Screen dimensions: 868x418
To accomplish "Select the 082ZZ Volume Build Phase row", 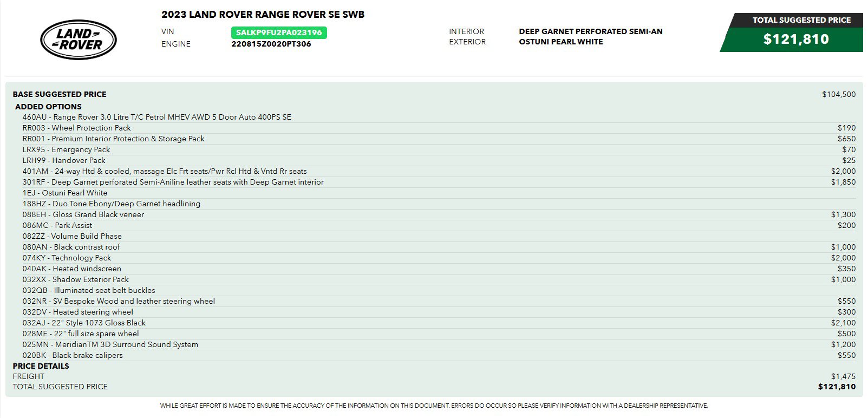I will (x=439, y=236).
